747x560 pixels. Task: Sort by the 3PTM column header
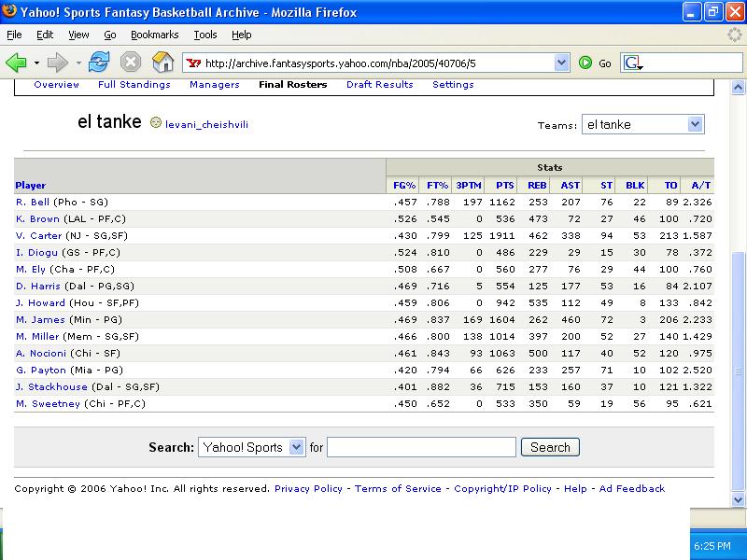(x=469, y=185)
